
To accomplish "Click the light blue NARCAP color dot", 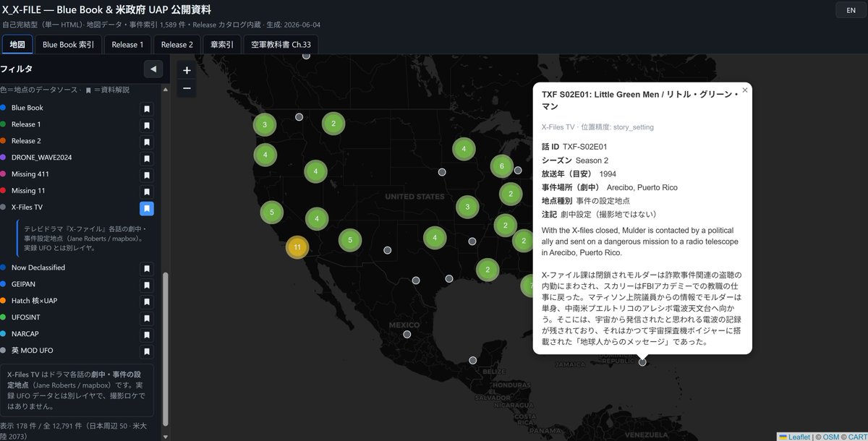I will click(4, 334).
